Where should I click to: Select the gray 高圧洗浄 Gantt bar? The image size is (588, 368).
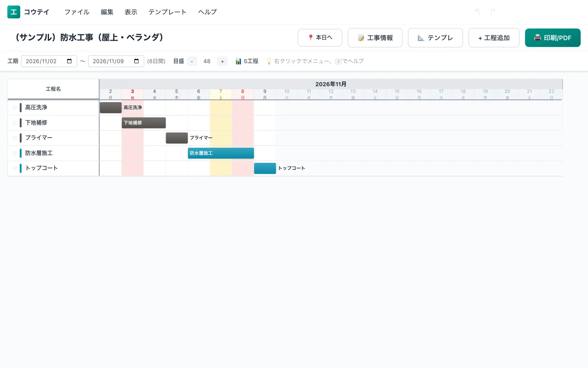[111, 108]
